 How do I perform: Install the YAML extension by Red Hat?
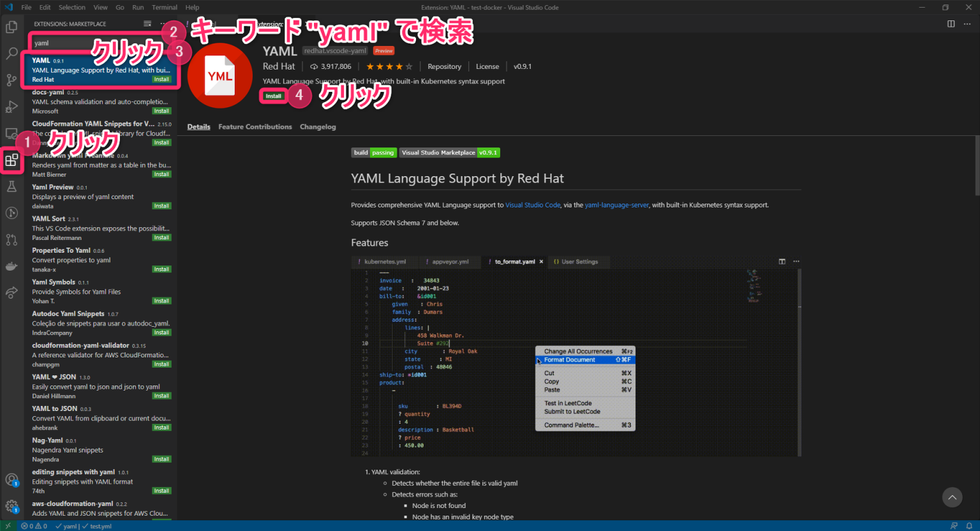click(272, 95)
